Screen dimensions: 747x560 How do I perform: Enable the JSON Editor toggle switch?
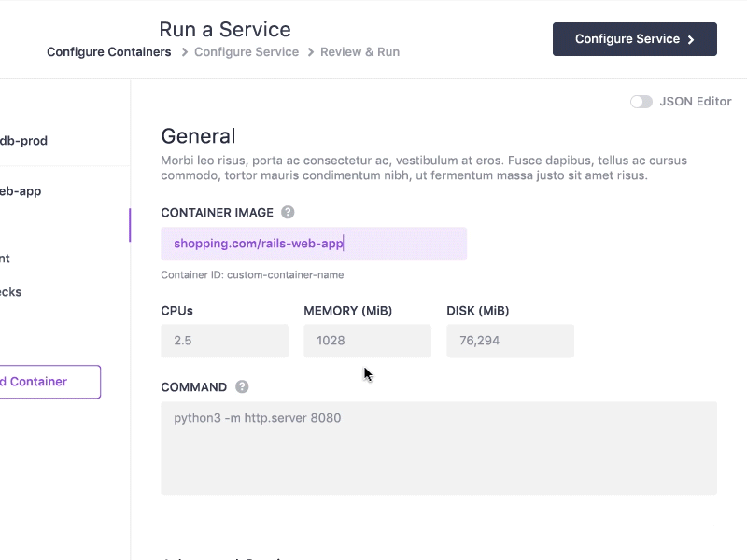[x=641, y=102]
